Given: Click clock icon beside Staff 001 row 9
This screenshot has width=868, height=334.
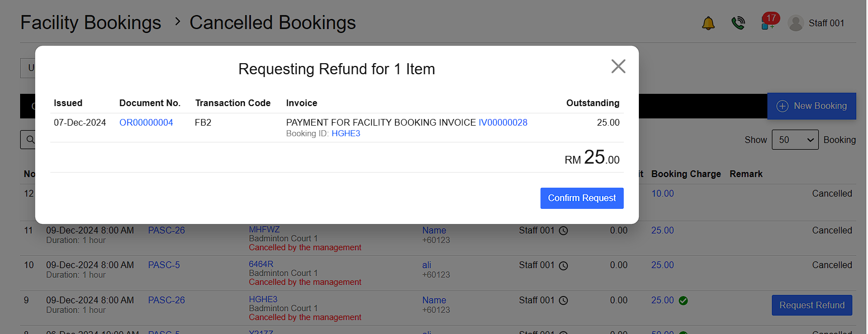Looking at the screenshot, I should [563, 300].
